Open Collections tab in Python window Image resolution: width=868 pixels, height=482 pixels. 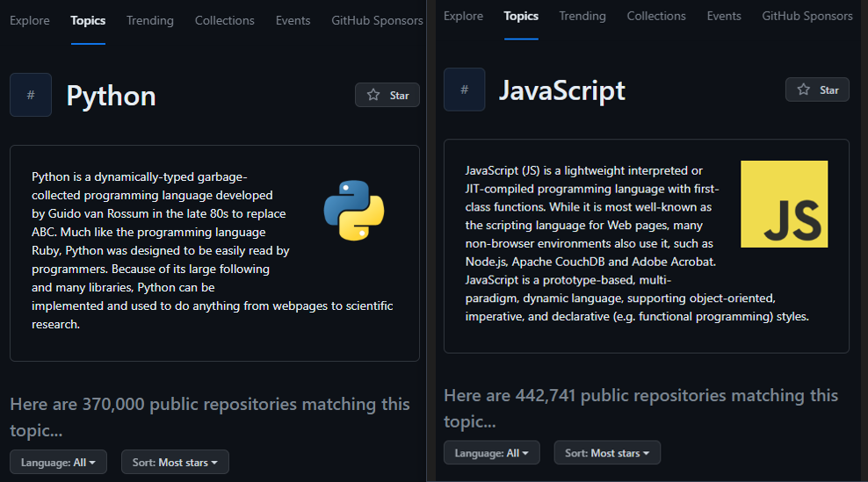click(225, 20)
